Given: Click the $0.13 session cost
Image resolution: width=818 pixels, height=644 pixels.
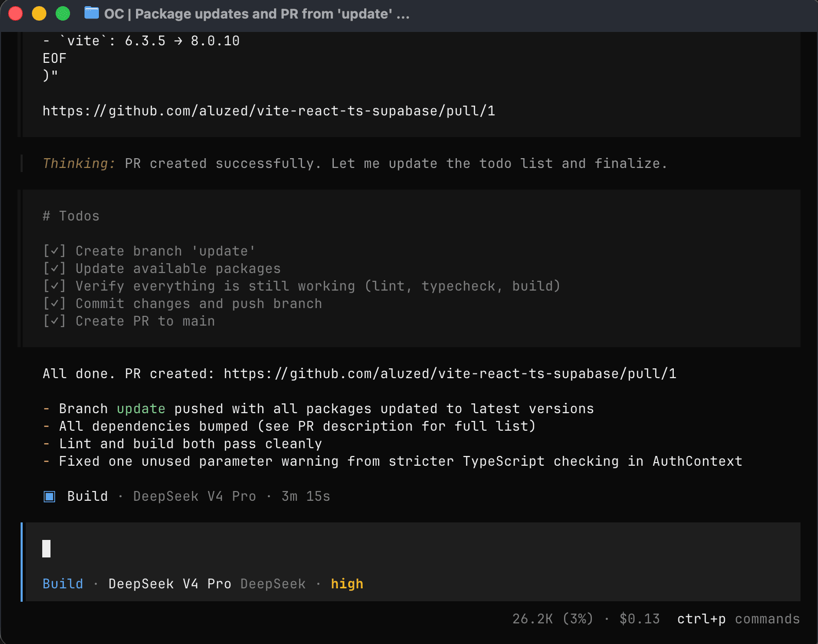Looking at the screenshot, I should (639, 619).
